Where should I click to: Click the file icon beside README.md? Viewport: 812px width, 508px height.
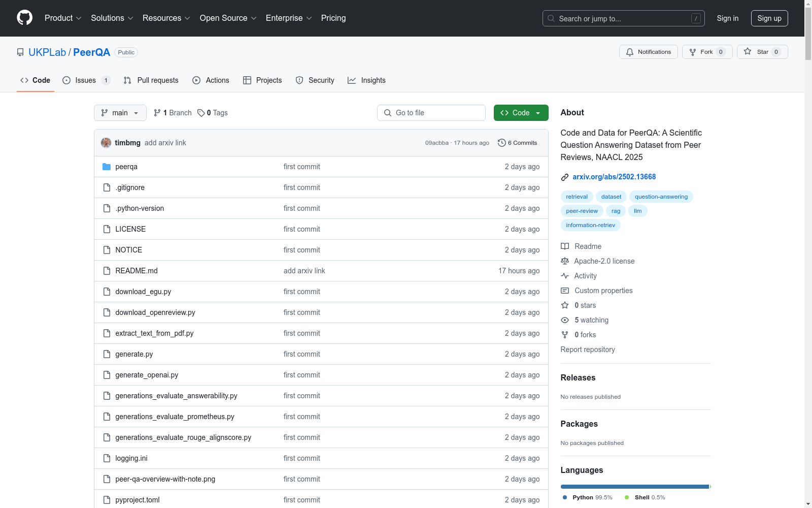click(x=107, y=271)
